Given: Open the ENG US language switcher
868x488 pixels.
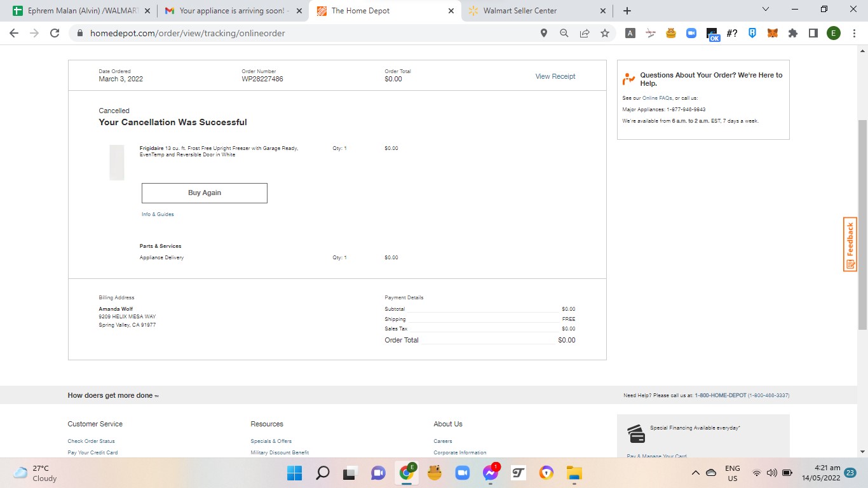Looking at the screenshot, I should click(733, 473).
